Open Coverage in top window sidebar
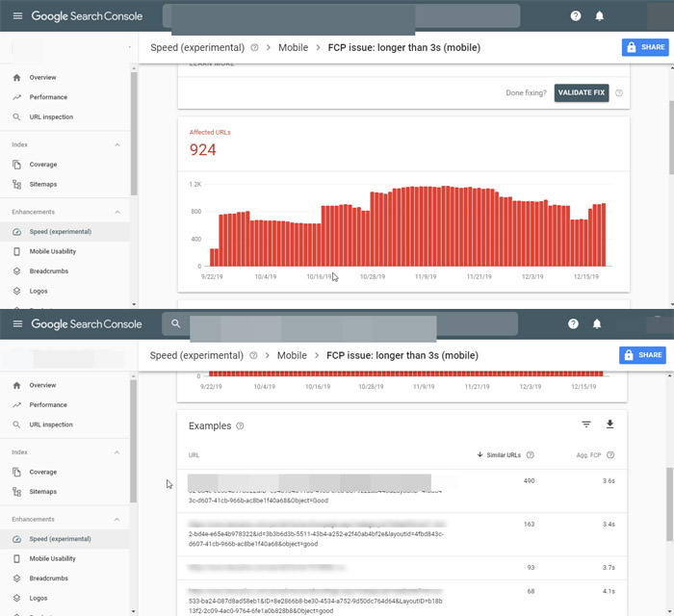674x616 pixels. (x=65, y=165)
